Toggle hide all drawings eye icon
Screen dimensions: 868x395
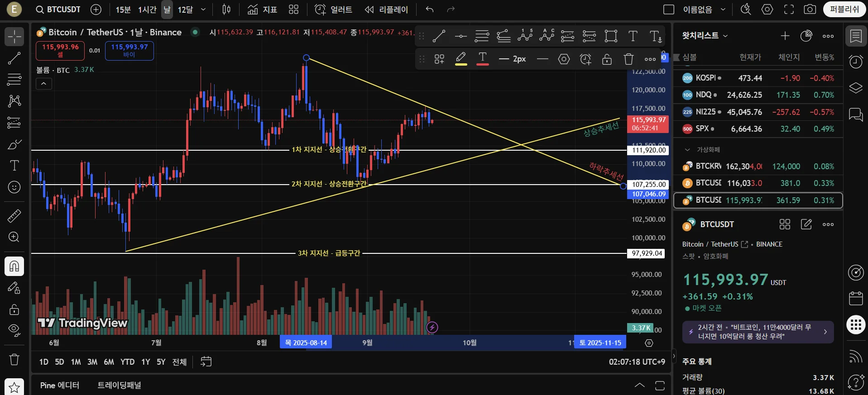pyautogui.click(x=14, y=331)
